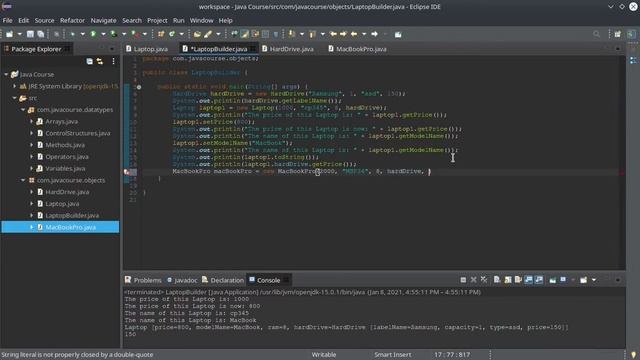Open the Run menu
This screenshot has height=360, width=640.
pos(178,20)
